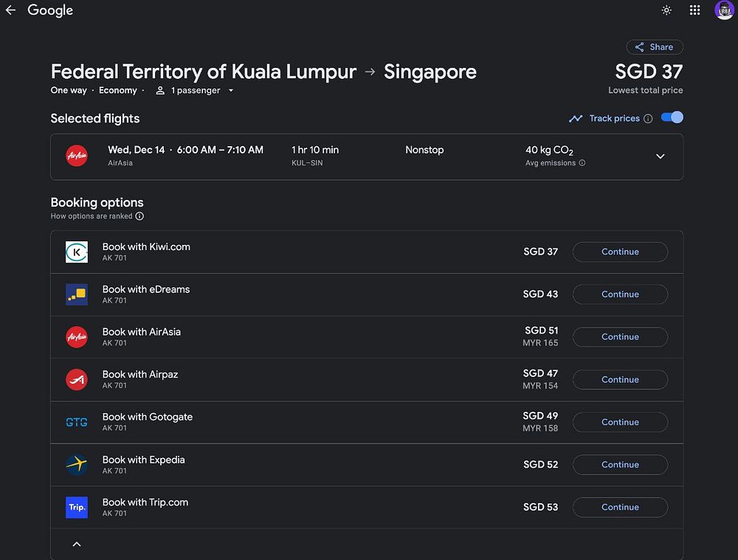Select the Book with eDreams option
Image resolution: width=738 pixels, height=560 pixels.
tap(146, 289)
